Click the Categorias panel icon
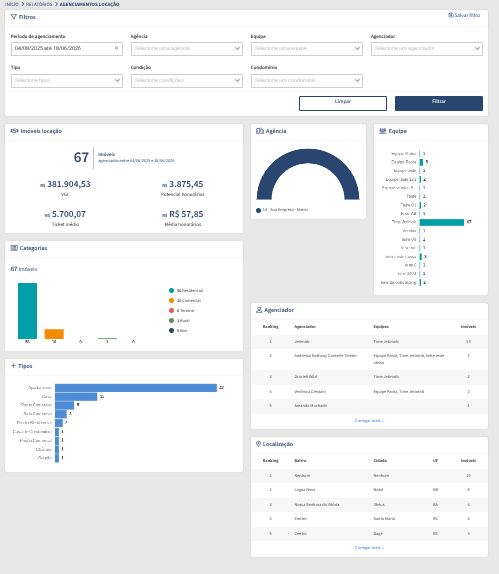499x574 pixels. tap(14, 248)
